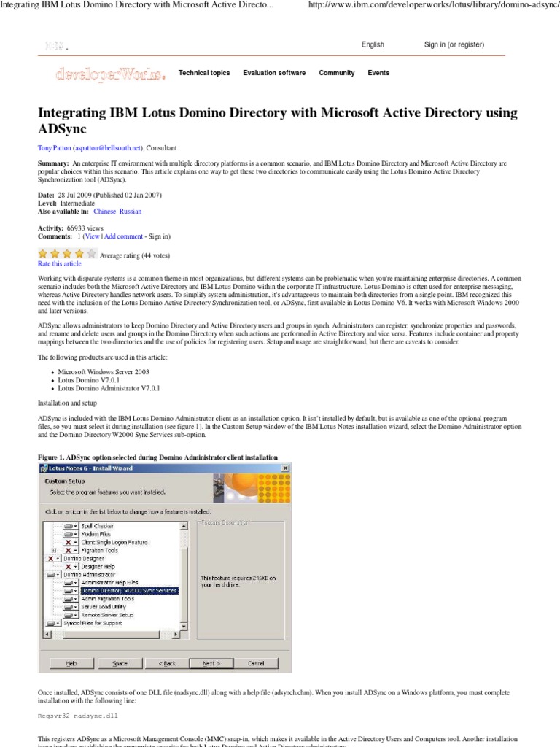The width and height of the screenshot is (560, 747).
Task: Click the Spell Checker feature drive icon
Action: (71, 526)
